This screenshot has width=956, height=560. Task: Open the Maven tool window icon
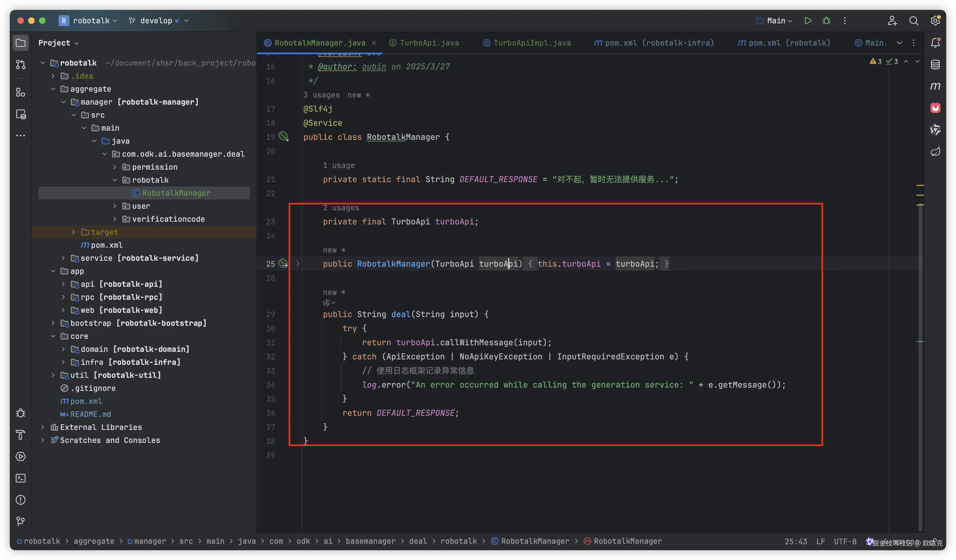point(935,86)
